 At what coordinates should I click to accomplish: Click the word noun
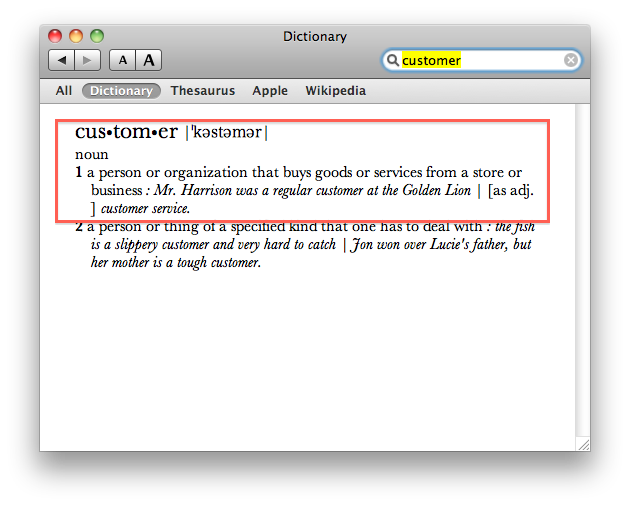[x=92, y=154]
